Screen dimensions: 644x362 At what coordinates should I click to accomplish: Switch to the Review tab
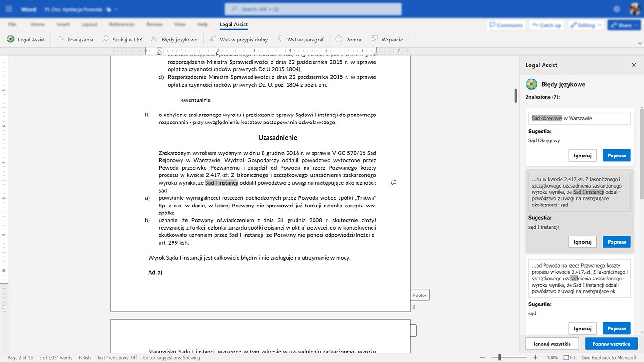pyautogui.click(x=154, y=24)
